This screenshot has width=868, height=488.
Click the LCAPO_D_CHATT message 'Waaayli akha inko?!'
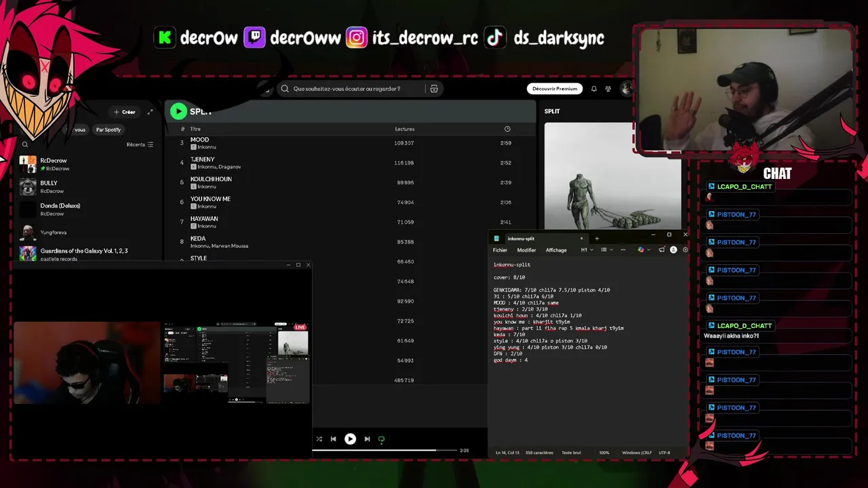pyautogui.click(x=731, y=336)
